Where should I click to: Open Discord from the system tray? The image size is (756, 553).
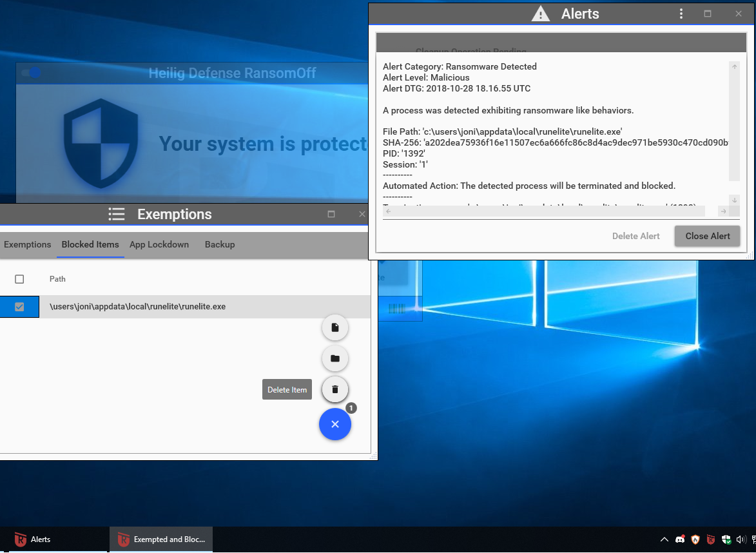(680, 539)
